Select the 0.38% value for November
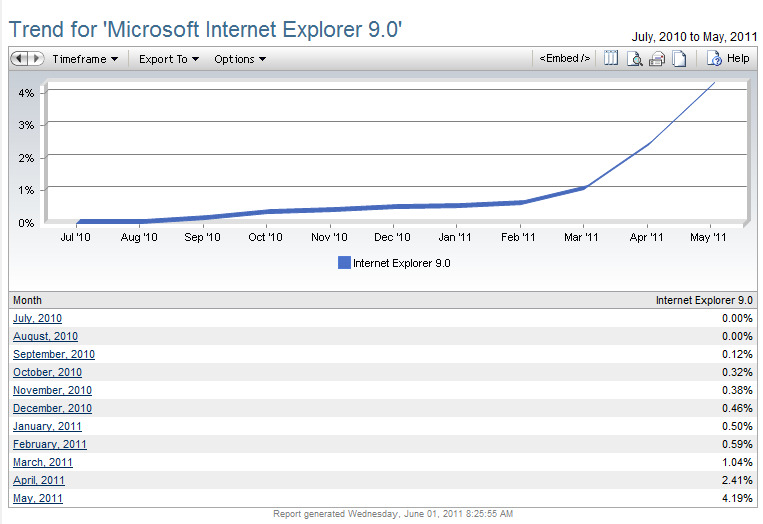The height and width of the screenshot is (524, 763). click(x=737, y=390)
